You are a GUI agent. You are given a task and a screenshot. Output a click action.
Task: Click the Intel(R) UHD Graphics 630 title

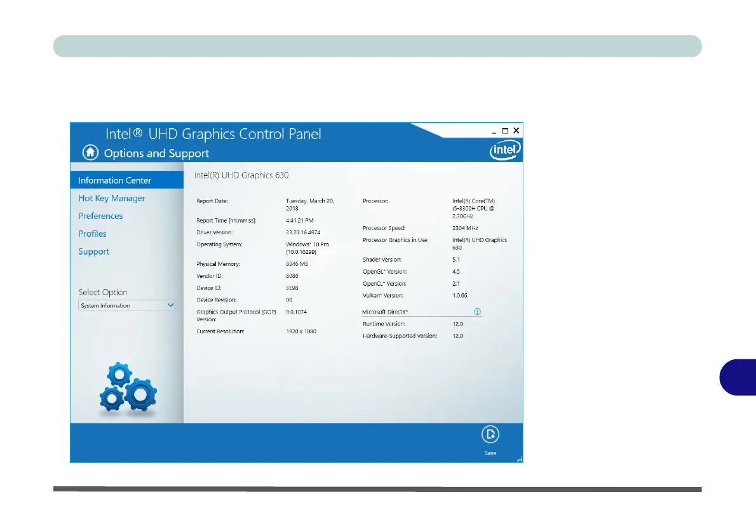click(x=241, y=175)
